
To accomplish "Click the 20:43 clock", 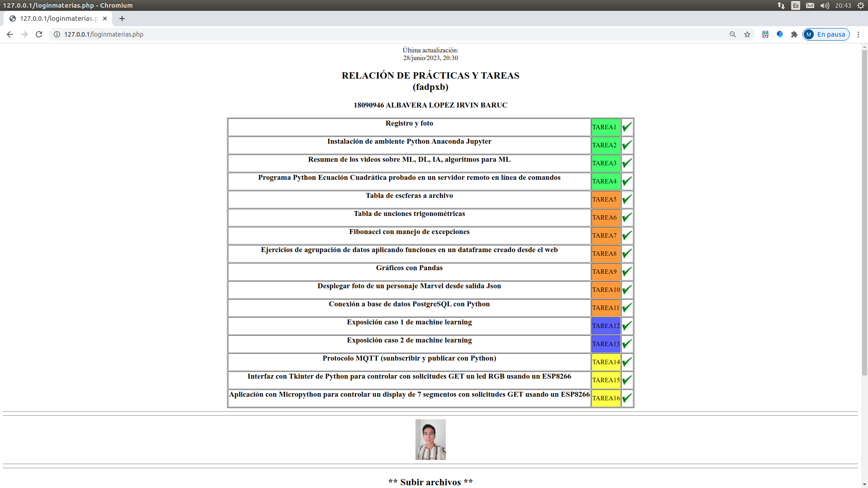I will [x=843, y=5].
